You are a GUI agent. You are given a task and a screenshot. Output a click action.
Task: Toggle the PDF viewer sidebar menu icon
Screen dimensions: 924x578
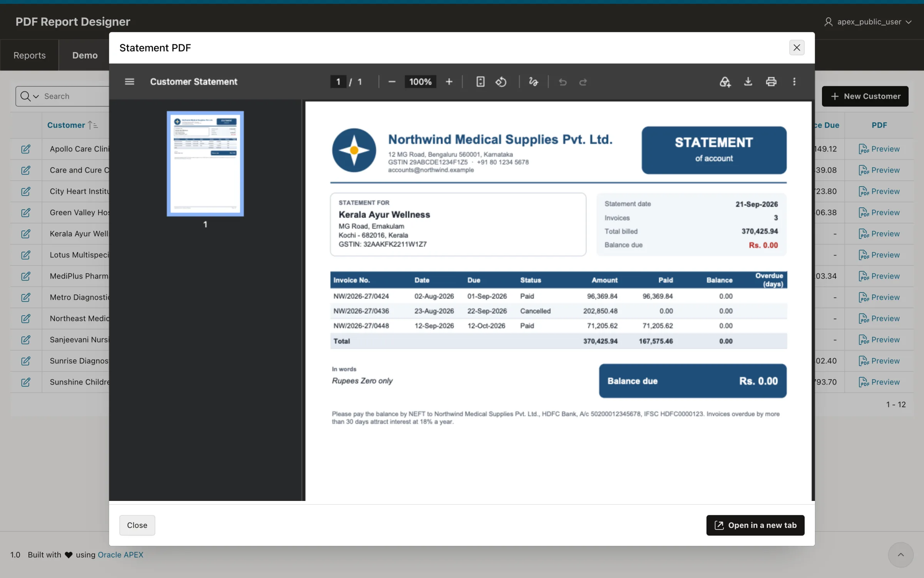(129, 82)
